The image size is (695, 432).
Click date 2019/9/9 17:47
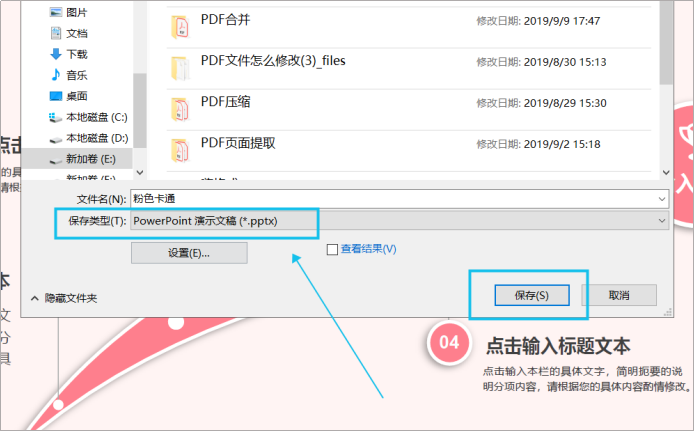click(x=562, y=21)
